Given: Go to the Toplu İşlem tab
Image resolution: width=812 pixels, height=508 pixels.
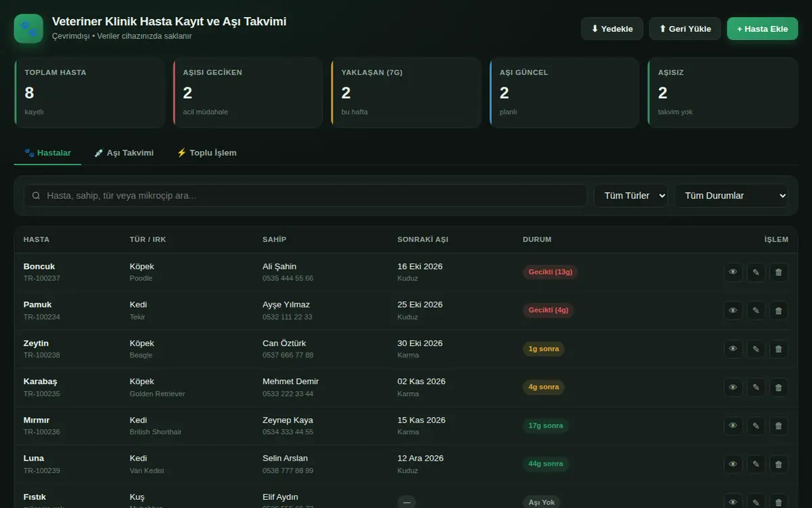Looking at the screenshot, I should pos(206,153).
